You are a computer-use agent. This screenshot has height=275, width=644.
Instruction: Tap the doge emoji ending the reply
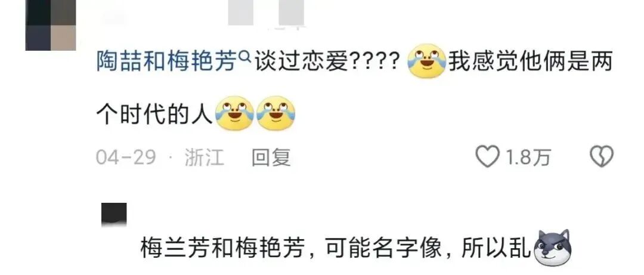coord(552,248)
